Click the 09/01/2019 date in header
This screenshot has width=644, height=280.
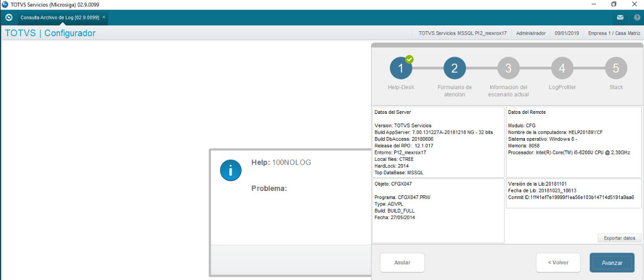567,33
